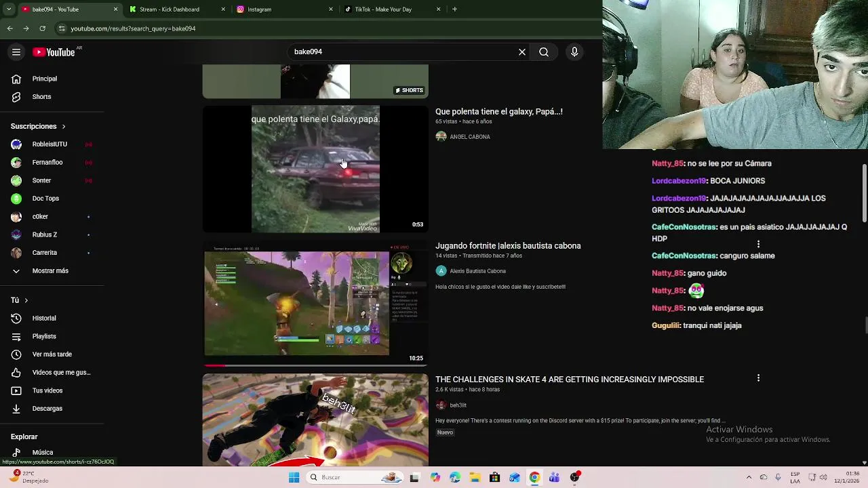Open the Skate 4 challenges thumbnail
Image resolution: width=868 pixels, height=488 pixels.
(x=315, y=420)
